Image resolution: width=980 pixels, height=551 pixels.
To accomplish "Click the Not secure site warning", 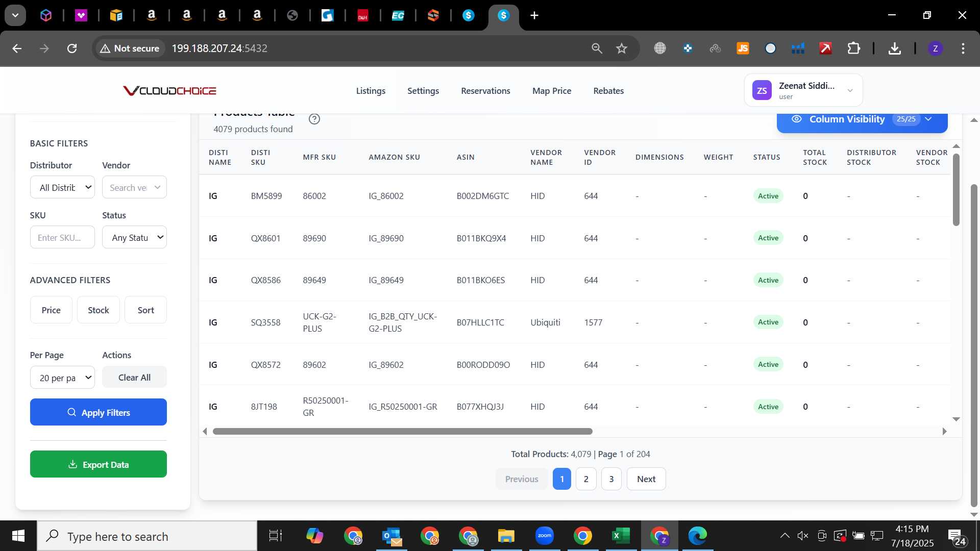I will (x=130, y=48).
